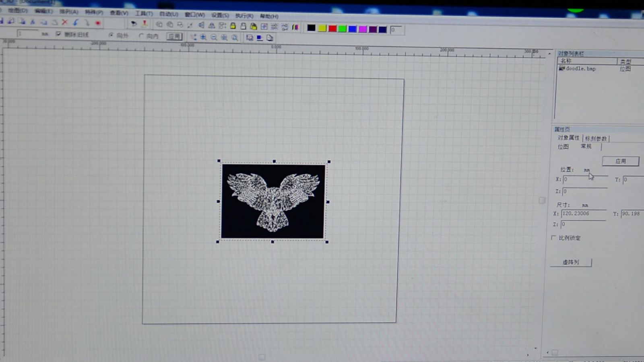This screenshot has width=644, height=362.
Task: Open the 设置(S) menu
Action: coord(220,15)
